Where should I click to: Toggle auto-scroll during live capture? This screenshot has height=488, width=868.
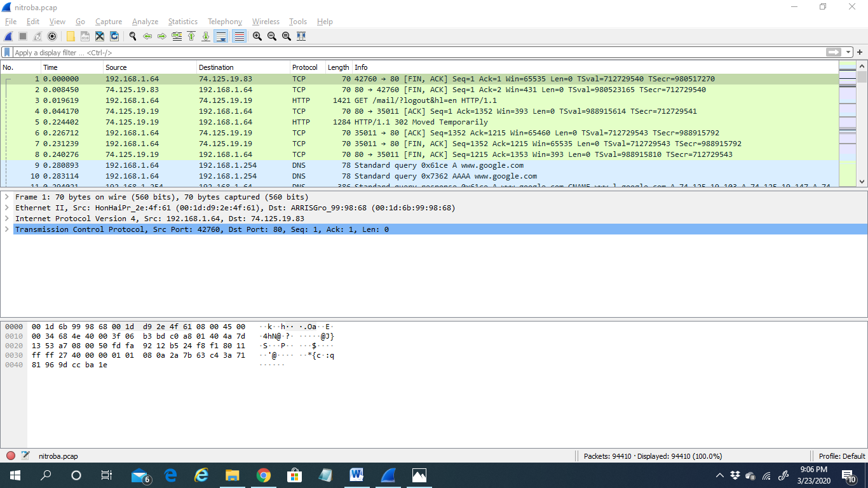(x=220, y=37)
